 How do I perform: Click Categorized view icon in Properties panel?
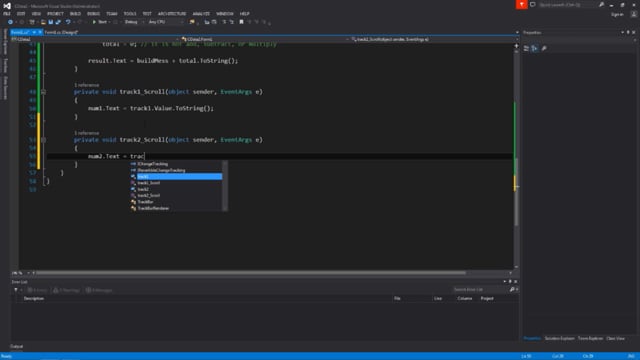526,49
